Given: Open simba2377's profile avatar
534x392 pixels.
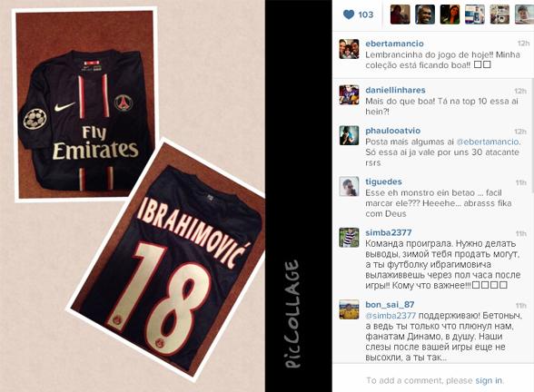Looking at the screenshot, I should tap(349, 237).
